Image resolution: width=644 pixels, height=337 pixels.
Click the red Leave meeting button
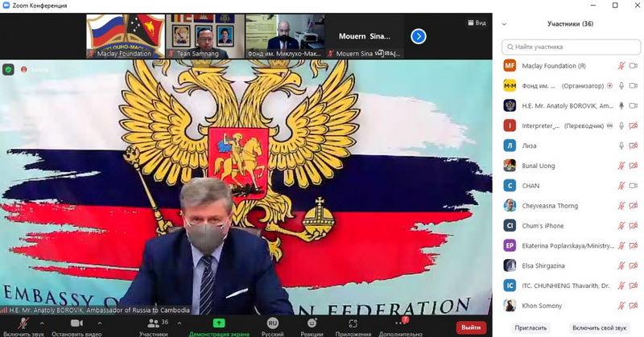pos(471,327)
